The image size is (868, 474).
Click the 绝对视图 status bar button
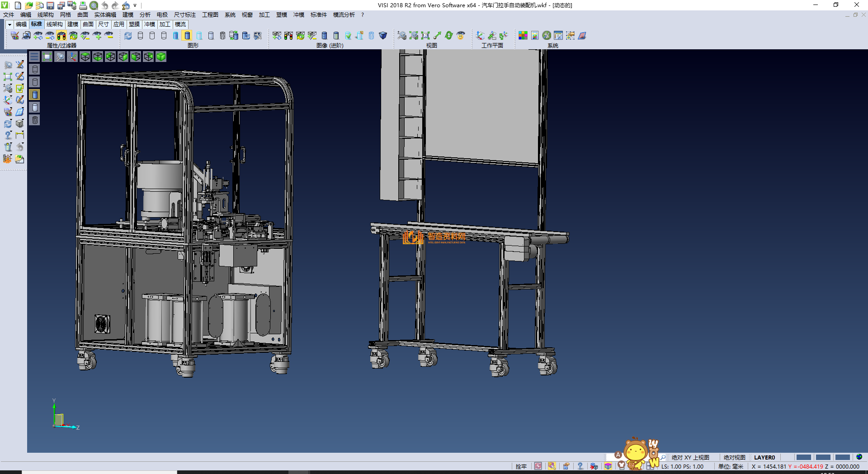(734, 457)
